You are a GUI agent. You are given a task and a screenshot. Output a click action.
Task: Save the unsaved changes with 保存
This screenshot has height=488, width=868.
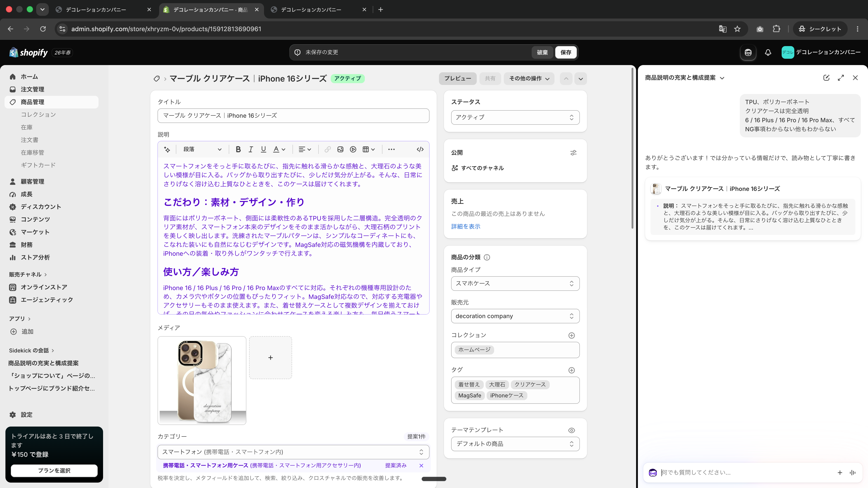[566, 53]
